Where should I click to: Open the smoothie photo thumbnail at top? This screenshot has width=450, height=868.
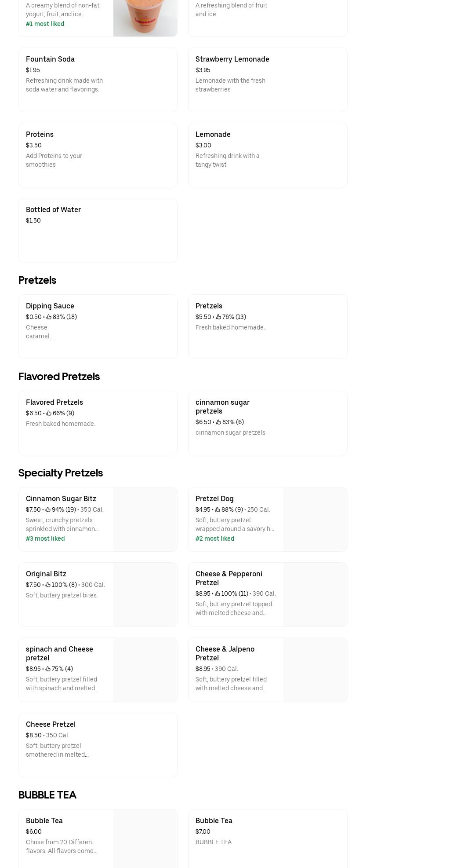click(x=145, y=18)
